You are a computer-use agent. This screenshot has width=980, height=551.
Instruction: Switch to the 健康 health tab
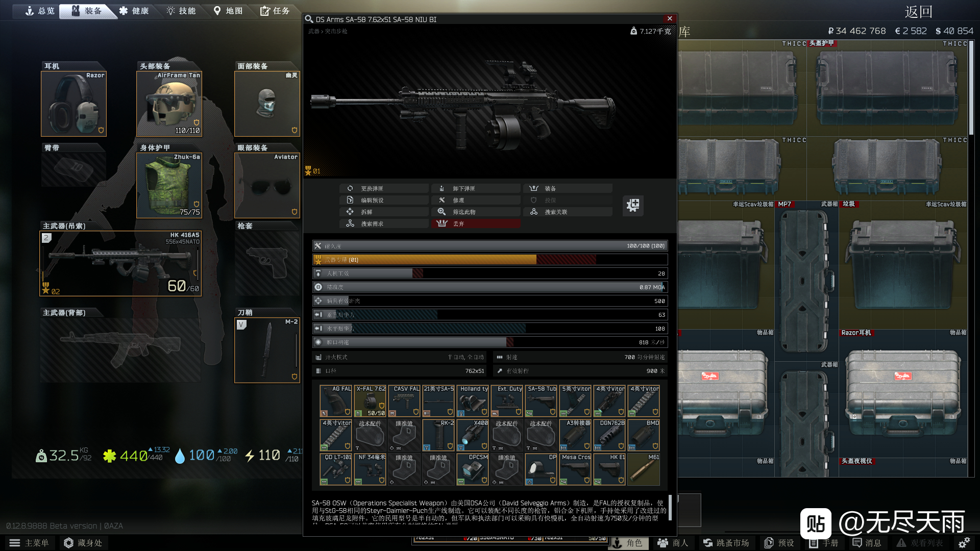[x=134, y=11]
